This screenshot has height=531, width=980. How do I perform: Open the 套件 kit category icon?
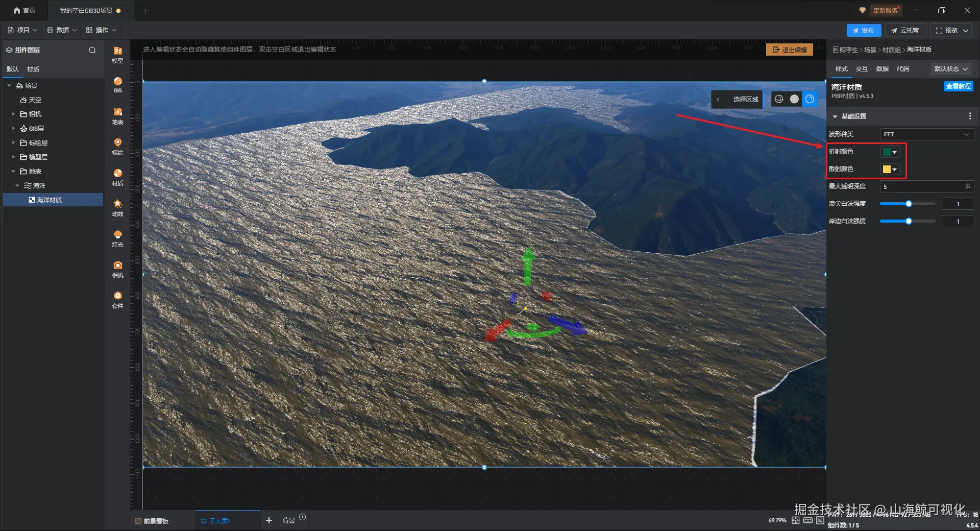(117, 299)
